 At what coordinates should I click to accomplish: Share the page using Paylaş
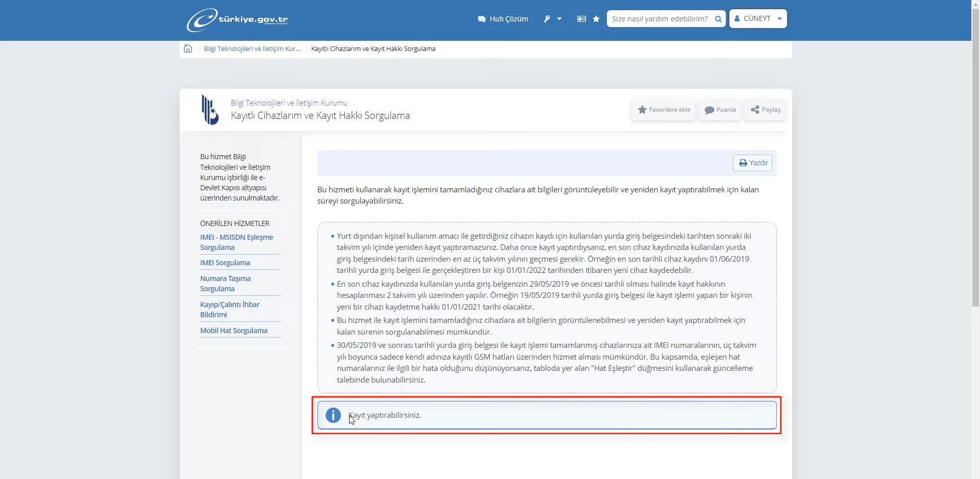(765, 110)
